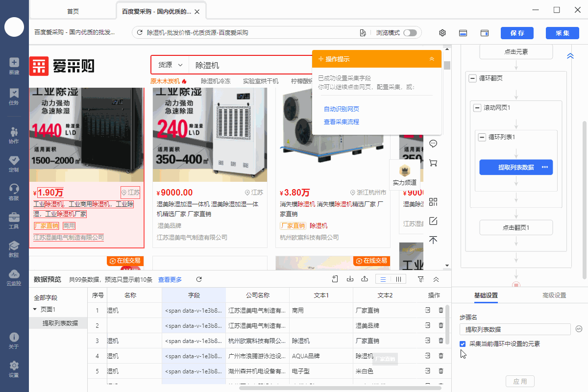Delete row 1 in the data preview
Screen dimensions: 588x392
[441, 310]
